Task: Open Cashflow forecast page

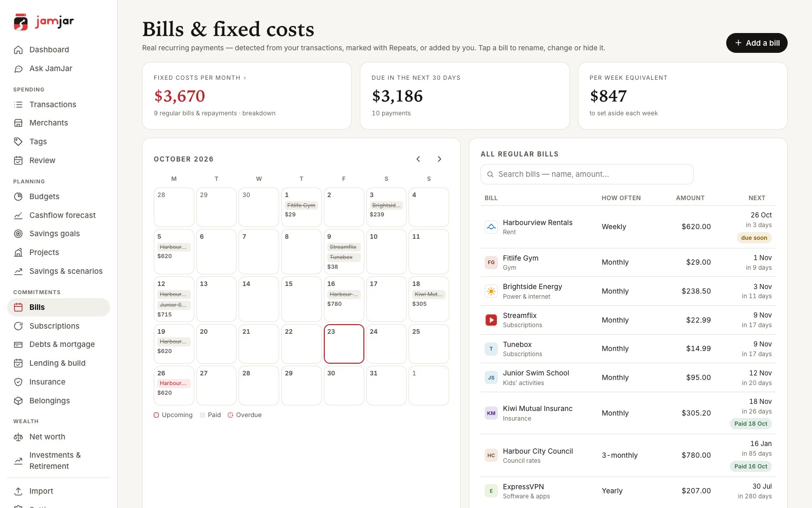Action: (x=58, y=215)
